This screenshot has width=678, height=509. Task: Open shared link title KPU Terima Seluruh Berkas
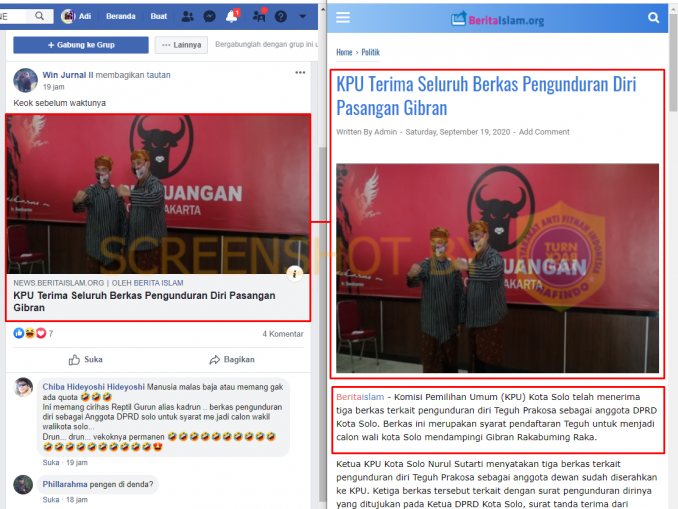click(x=144, y=301)
